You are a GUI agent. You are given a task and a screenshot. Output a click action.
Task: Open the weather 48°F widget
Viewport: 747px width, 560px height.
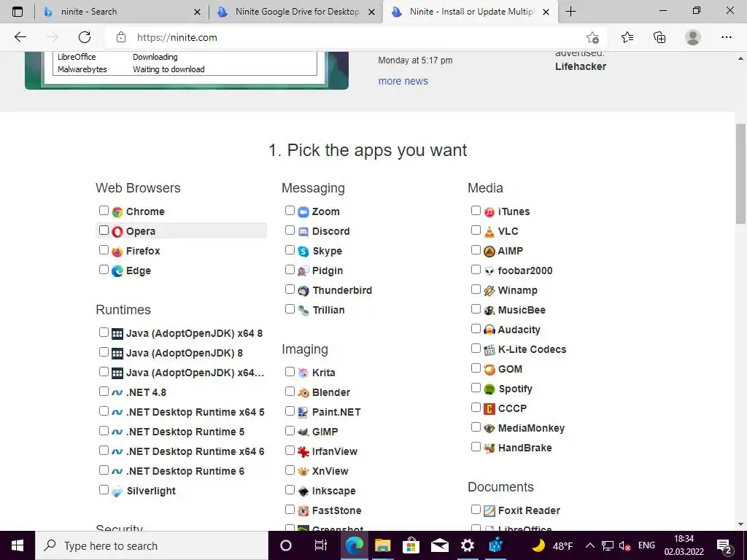553,545
